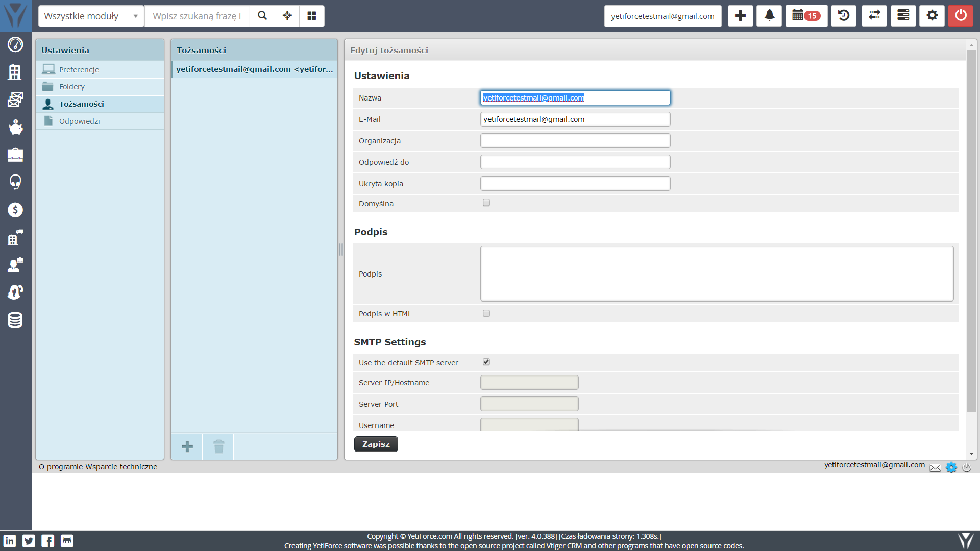The width and height of the screenshot is (980, 551).
Task: Click the switch arrows icon in header
Action: (x=874, y=16)
